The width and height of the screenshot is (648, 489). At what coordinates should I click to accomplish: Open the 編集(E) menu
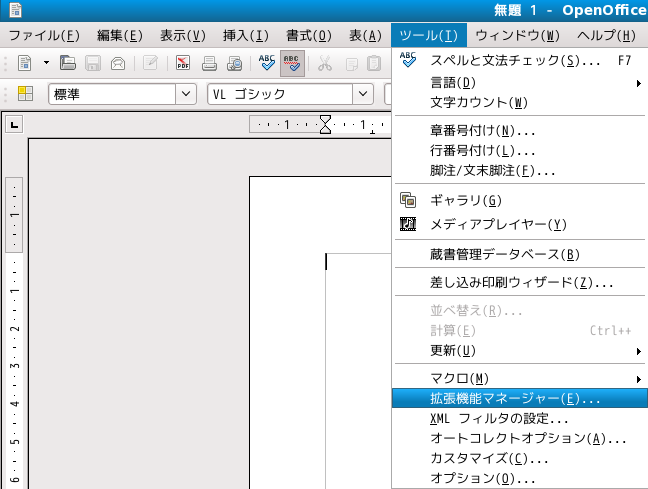120,35
